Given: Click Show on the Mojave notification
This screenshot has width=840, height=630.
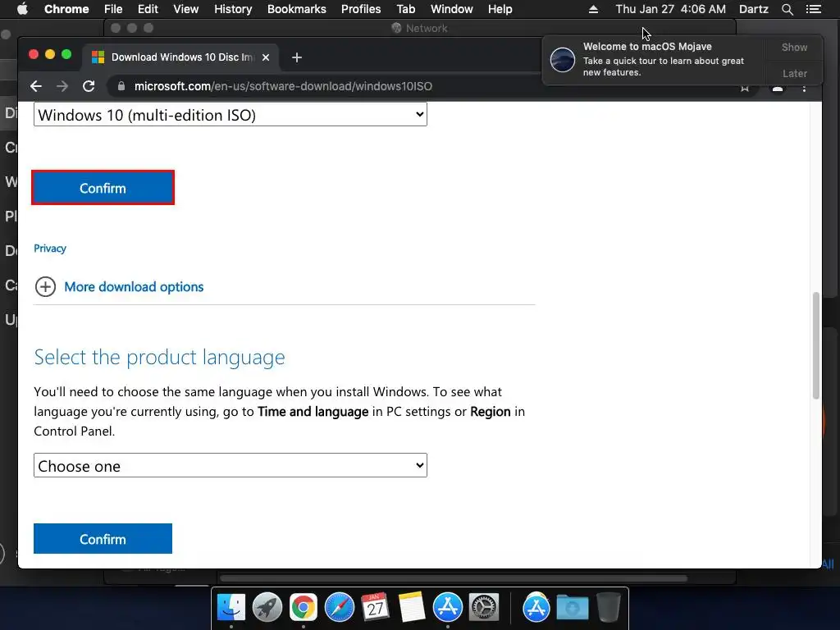Looking at the screenshot, I should 794,47.
